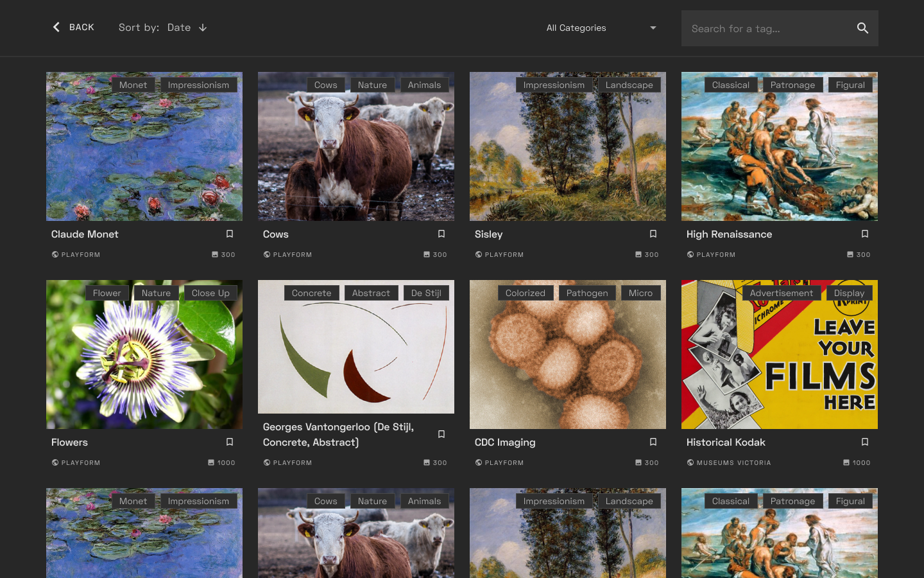Viewport: 924px width, 578px height.
Task: Select the Pathogen tag on CDC Imaging
Action: [x=587, y=293]
